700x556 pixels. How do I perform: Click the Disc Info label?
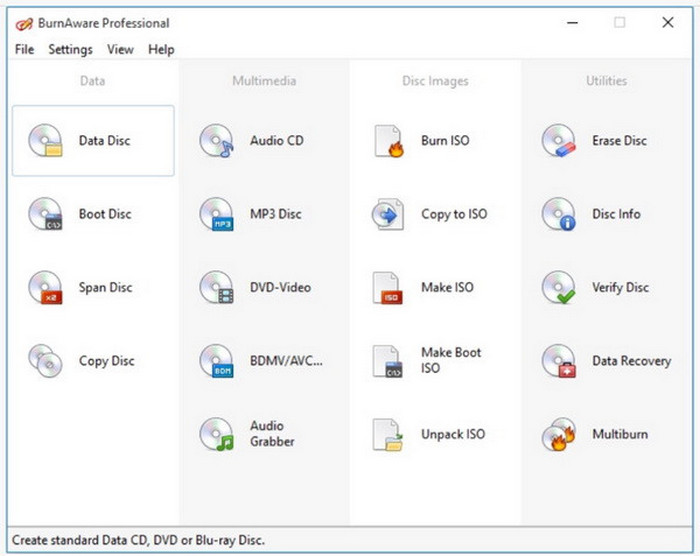pyautogui.click(x=616, y=214)
